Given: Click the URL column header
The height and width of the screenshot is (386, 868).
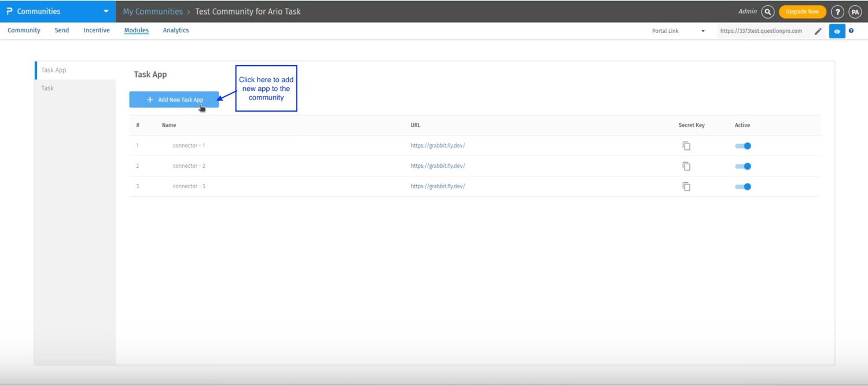Looking at the screenshot, I should click(415, 125).
